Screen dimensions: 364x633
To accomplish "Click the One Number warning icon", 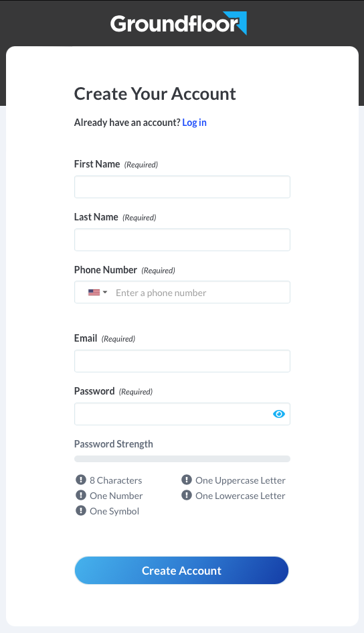I will [81, 495].
